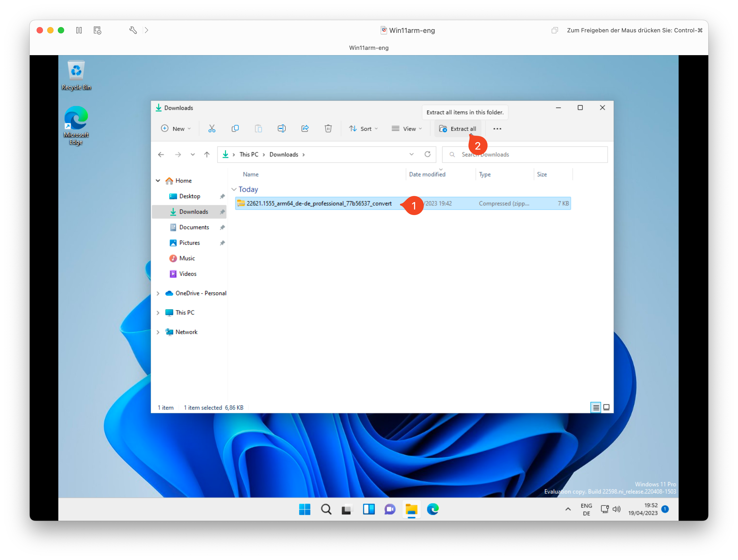Open the address bar history dropdown
The height and width of the screenshot is (560, 738).
coord(411,154)
